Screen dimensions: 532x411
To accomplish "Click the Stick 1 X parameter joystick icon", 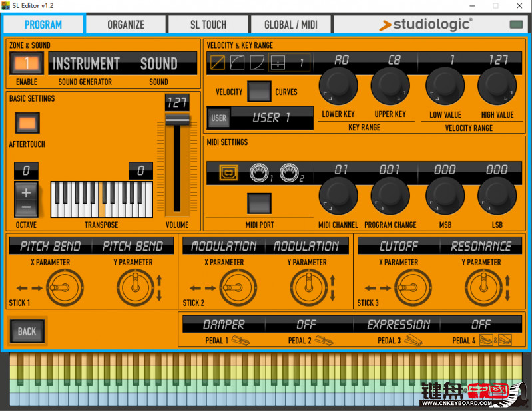I will 61,289.
